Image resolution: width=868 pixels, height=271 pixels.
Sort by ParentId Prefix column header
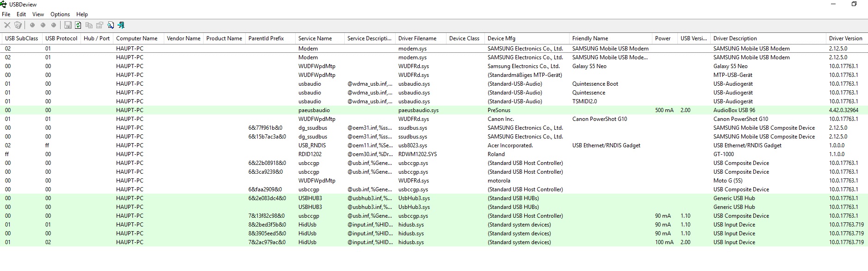pos(266,38)
